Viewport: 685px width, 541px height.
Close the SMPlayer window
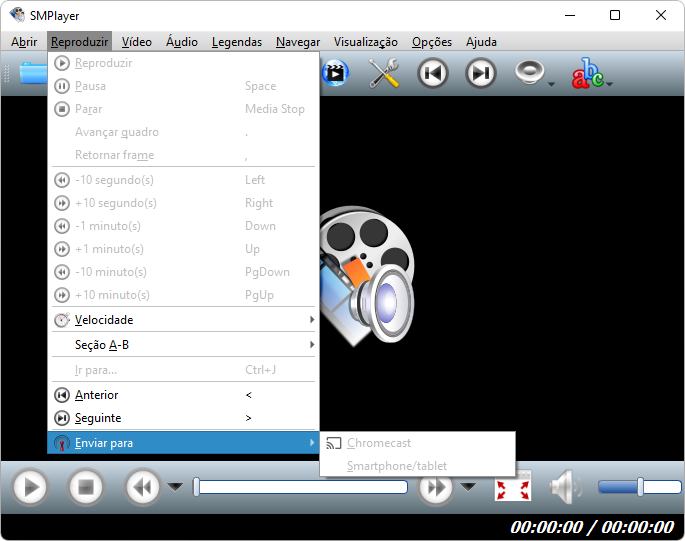(661, 15)
